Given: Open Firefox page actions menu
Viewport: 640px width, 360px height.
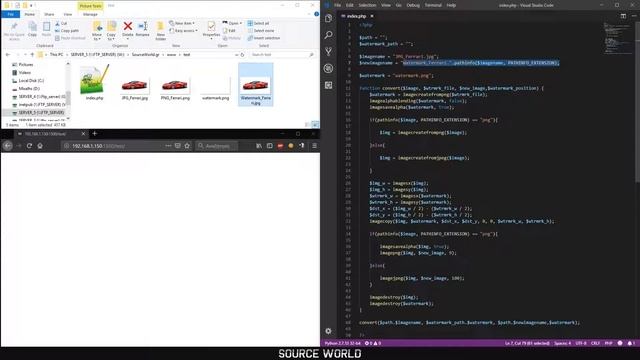Looking at the screenshot, I should 168,146.
